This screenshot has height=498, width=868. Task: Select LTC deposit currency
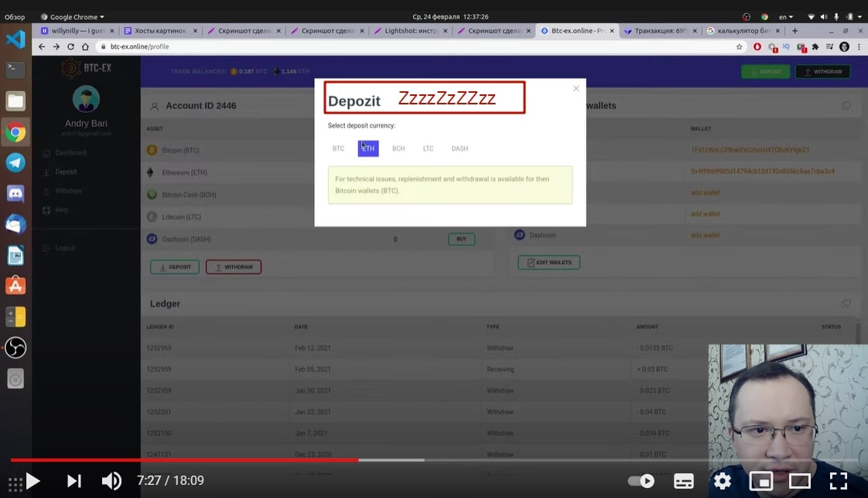click(x=428, y=148)
